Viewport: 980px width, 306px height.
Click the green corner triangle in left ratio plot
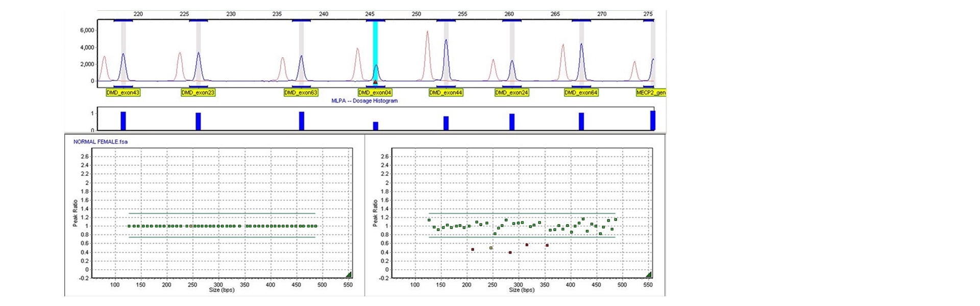pyautogui.click(x=349, y=275)
